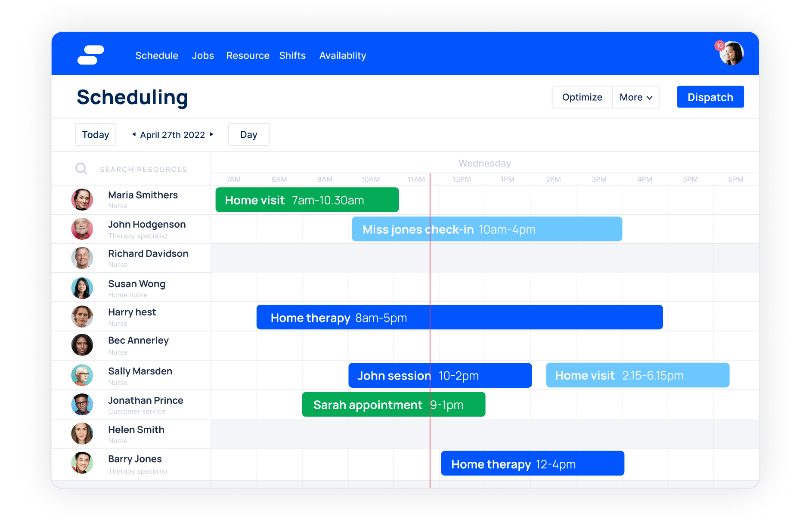812x519 pixels.
Task: Click the Richard Davidson name
Action: pos(148,253)
